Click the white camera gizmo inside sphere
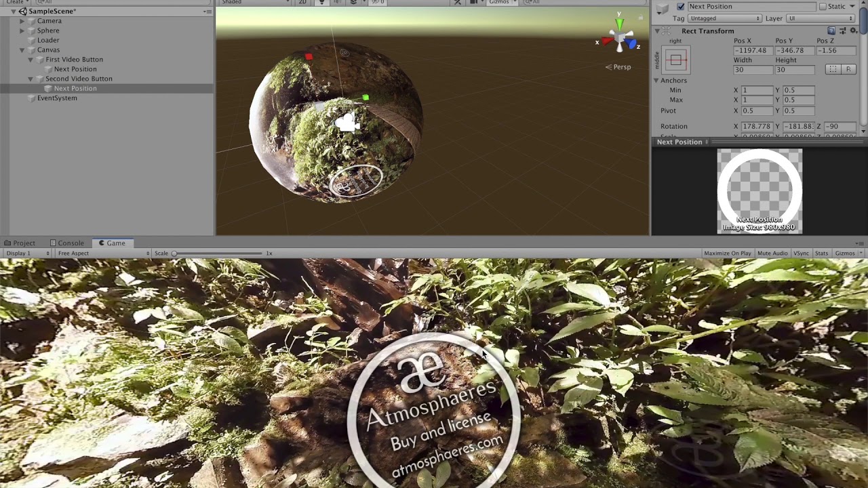 [x=347, y=123]
